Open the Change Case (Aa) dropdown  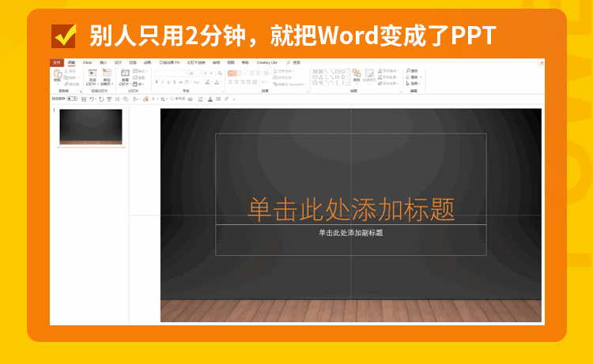pyautogui.click(x=196, y=81)
